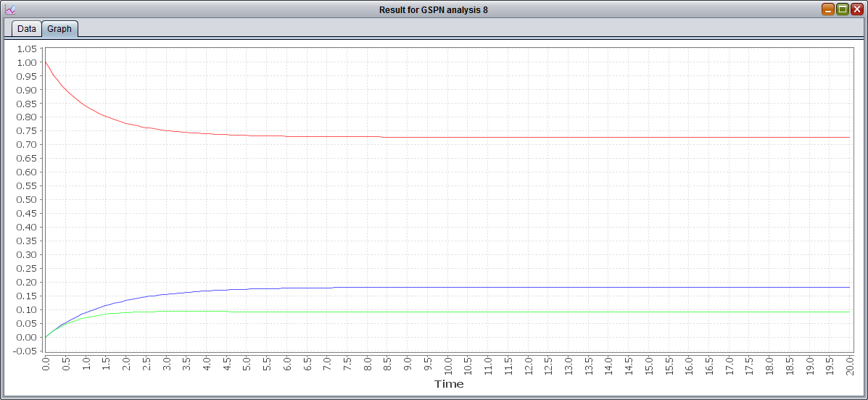Image resolution: width=868 pixels, height=400 pixels.
Task: Click the 12.5 x-axis tick label
Action: 550,367
